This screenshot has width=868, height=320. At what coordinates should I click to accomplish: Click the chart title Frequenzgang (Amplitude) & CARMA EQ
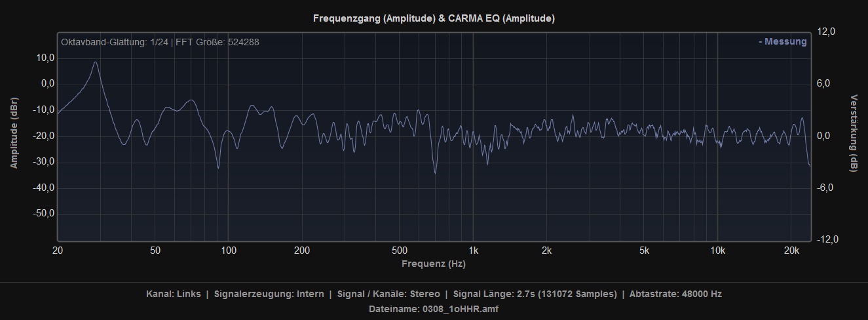(x=434, y=18)
